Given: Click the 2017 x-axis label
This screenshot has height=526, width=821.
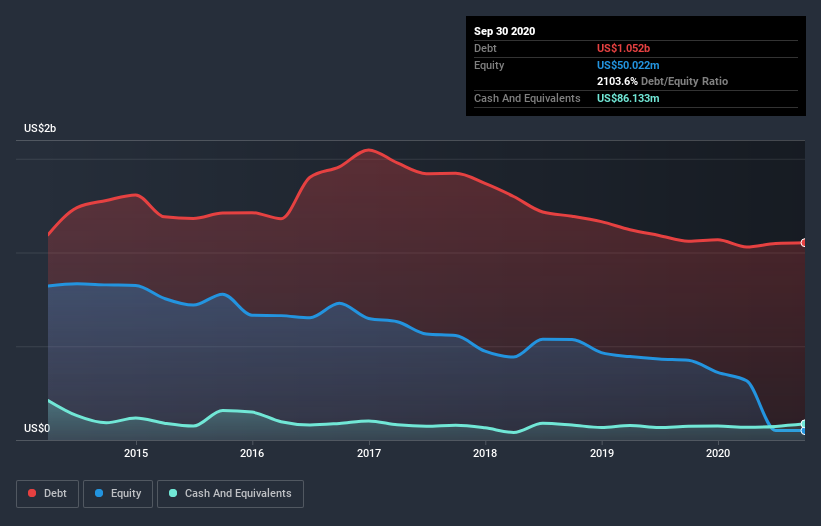Looking at the screenshot, I should click(369, 453).
